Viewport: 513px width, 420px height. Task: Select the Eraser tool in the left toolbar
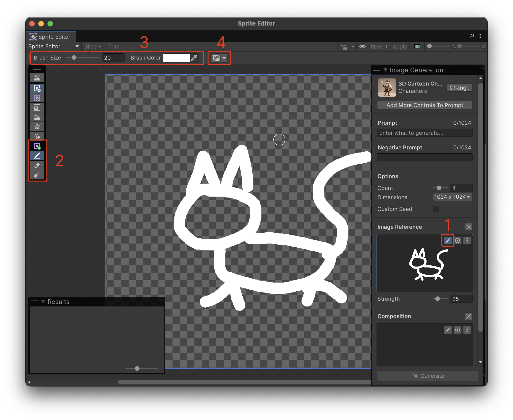(37, 166)
